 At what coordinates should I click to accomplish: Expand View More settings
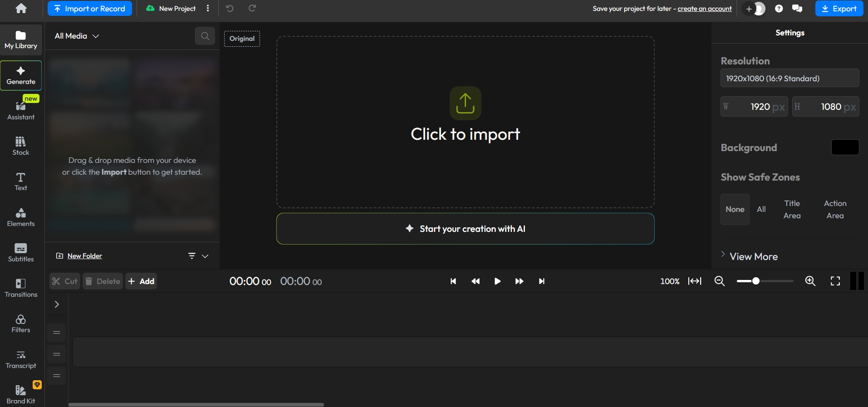pos(749,256)
